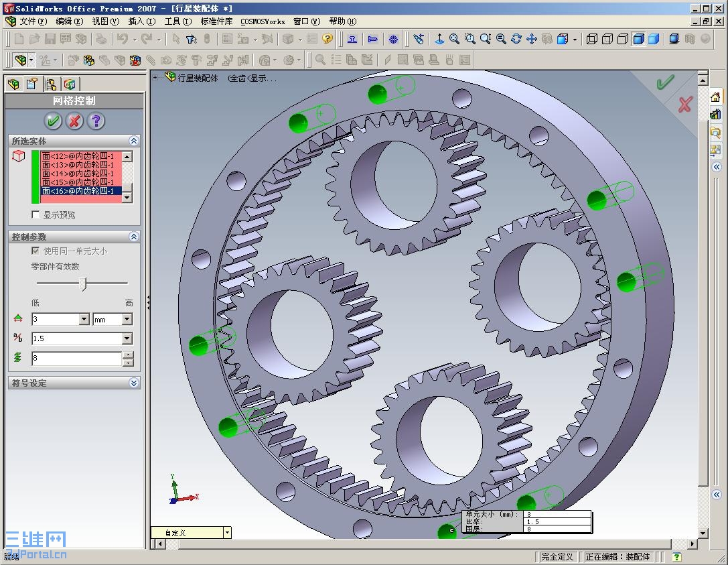Click status bar help question icon
Image resolution: width=728 pixels, height=565 pixels.
tap(677, 557)
